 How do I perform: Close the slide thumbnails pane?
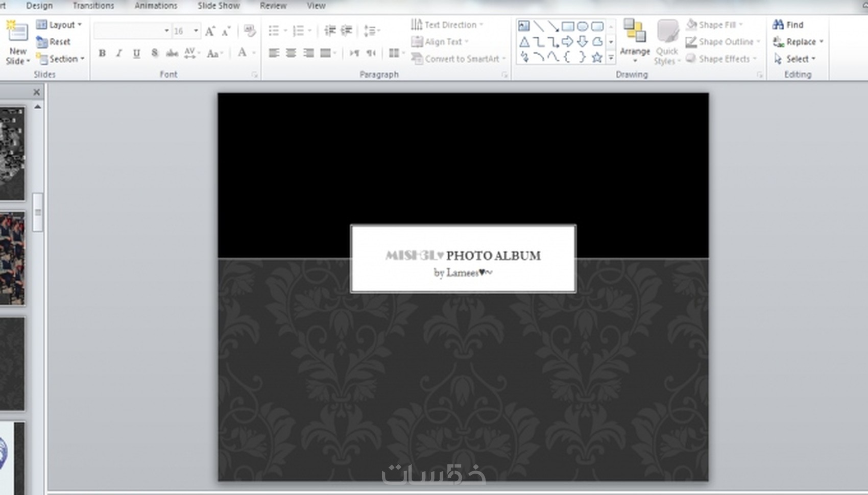[36, 92]
